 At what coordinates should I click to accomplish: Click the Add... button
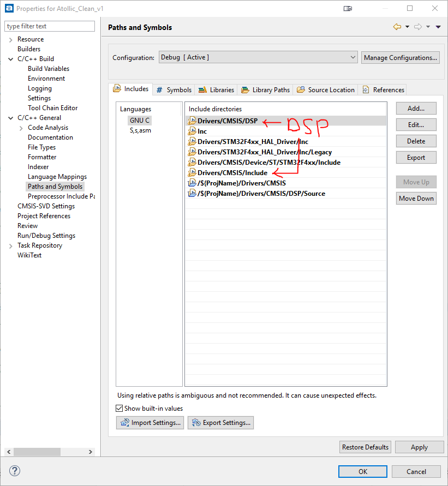[x=416, y=109]
